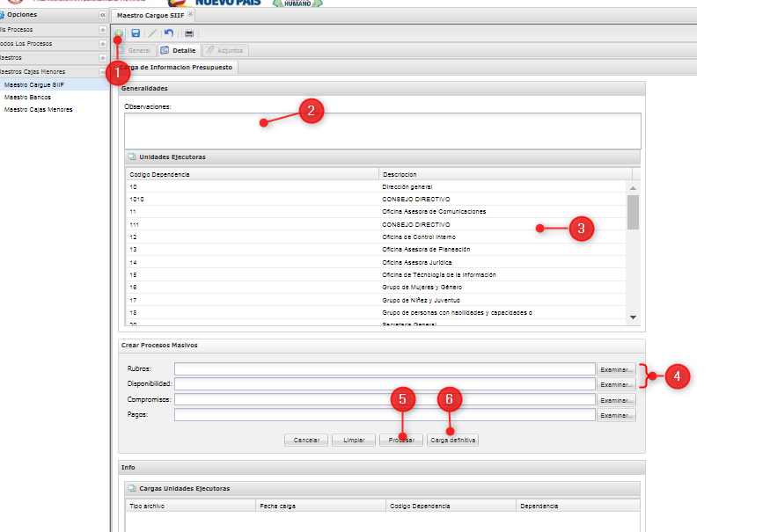The width and height of the screenshot is (770, 532).
Task: Expand the Todos Los Procesos section
Action: 102,44
